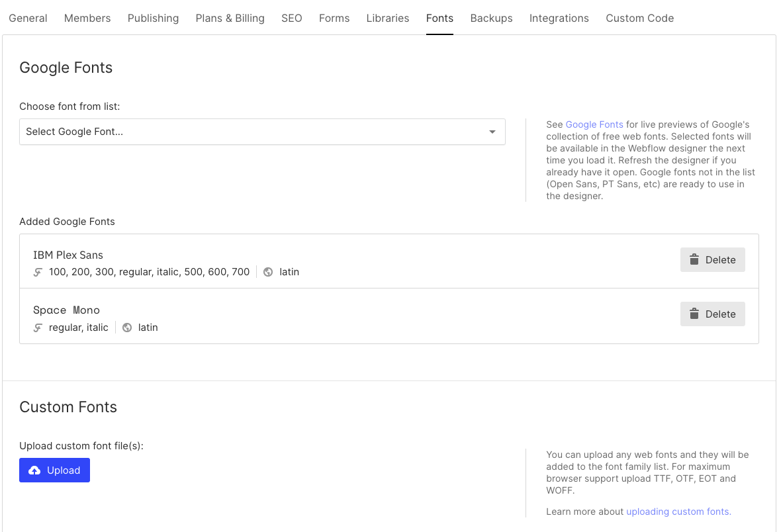This screenshot has height=532, width=779.
Task: Open the General settings tab
Action: (28, 19)
